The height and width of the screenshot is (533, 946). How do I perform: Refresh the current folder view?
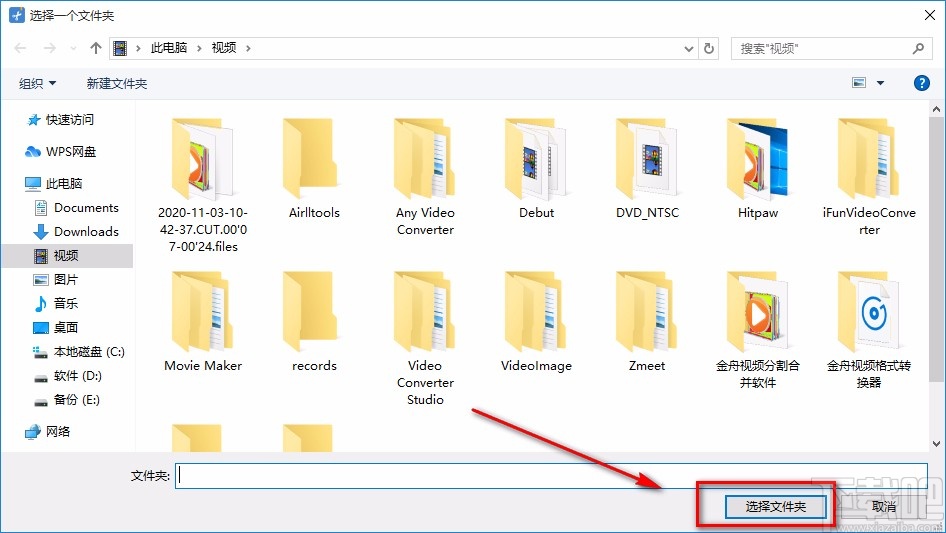coord(710,48)
